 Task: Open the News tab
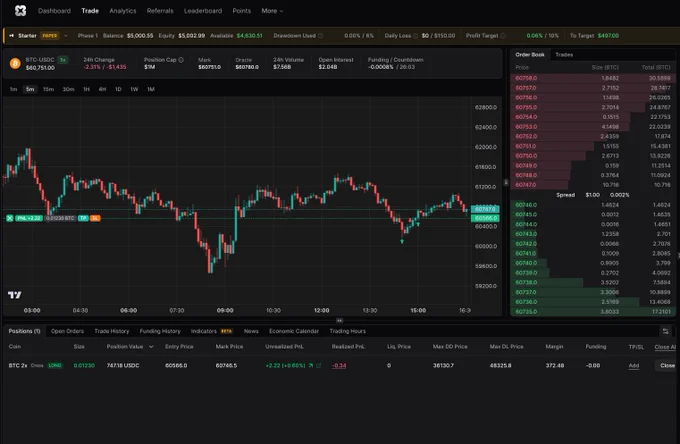tap(251, 331)
